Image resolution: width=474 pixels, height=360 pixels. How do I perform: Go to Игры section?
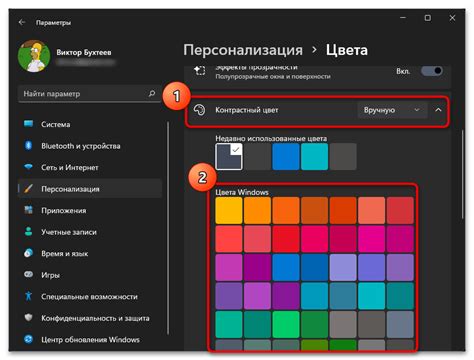(90, 275)
